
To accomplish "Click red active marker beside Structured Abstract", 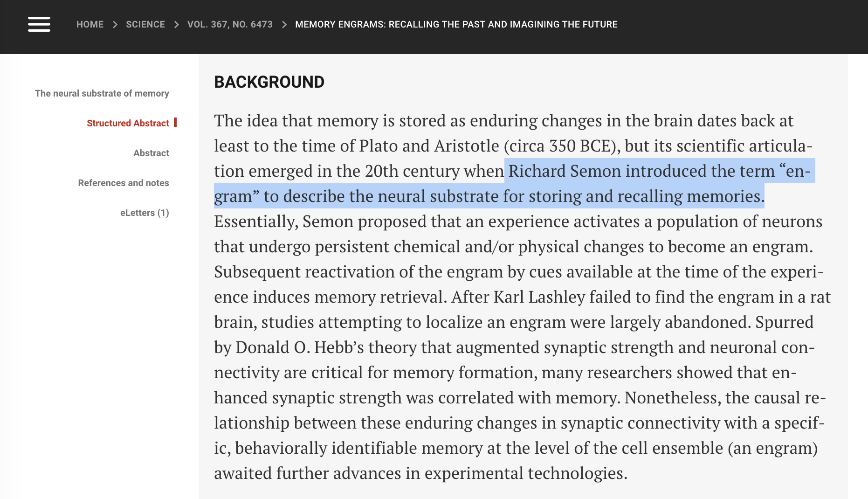I will (x=175, y=122).
